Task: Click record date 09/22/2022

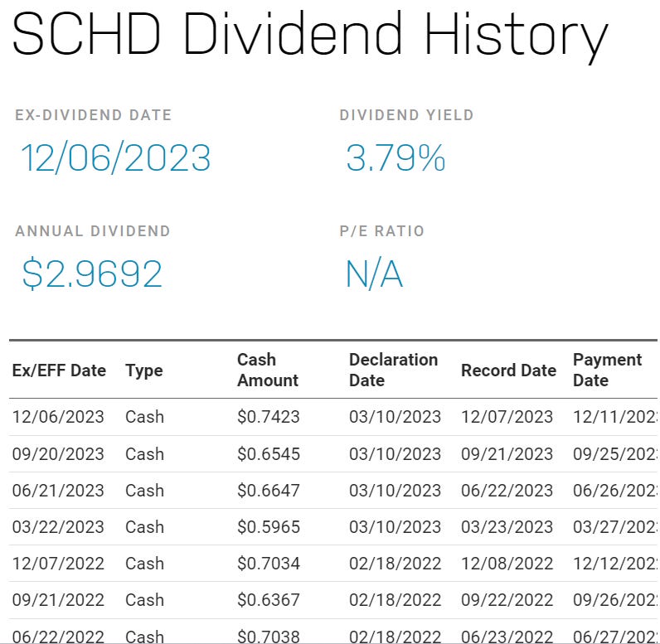Action: [507, 600]
